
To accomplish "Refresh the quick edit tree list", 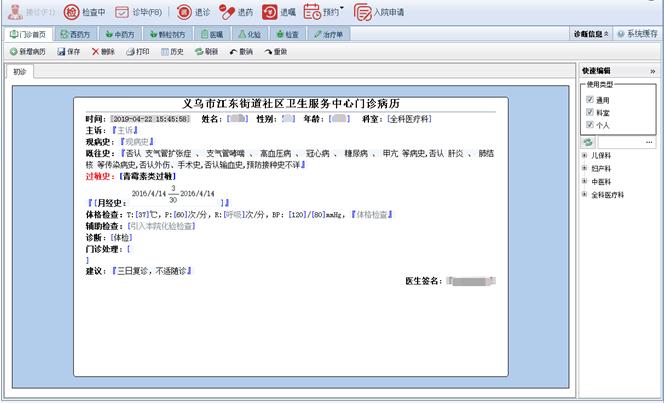I will [x=589, y=142].
